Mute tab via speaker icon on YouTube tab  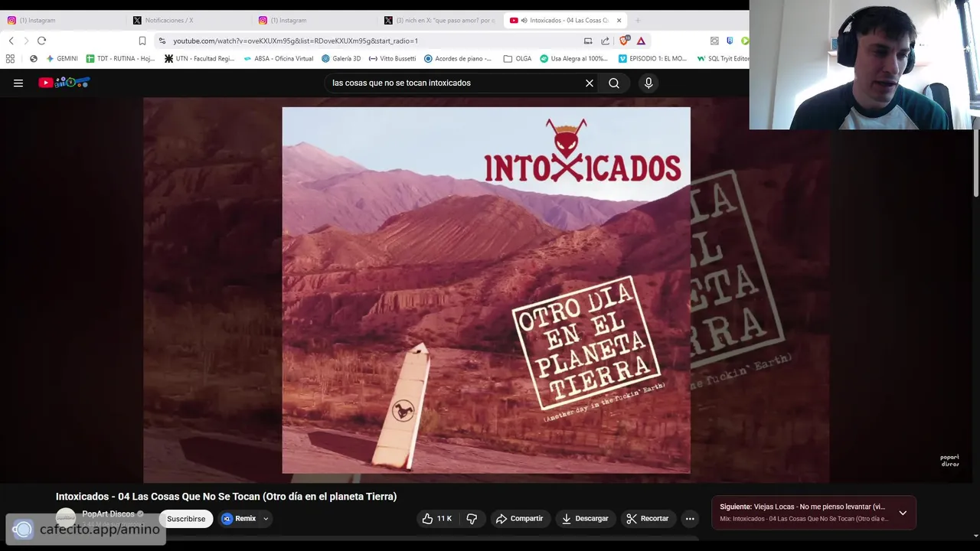coord(524,20)
